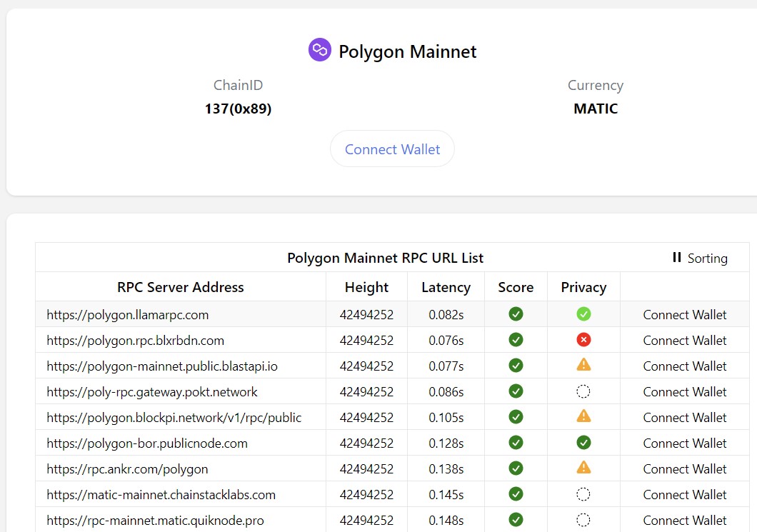Select the https://polygon.llamarpc.com address
The width and height of the screenshot is (757, 532).
point(127,315)
